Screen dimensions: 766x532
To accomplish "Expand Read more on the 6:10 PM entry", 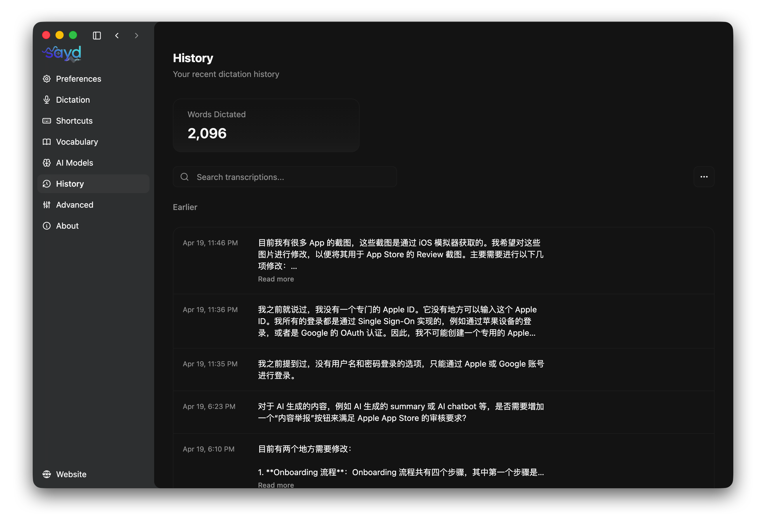I will tap(276, 485).
